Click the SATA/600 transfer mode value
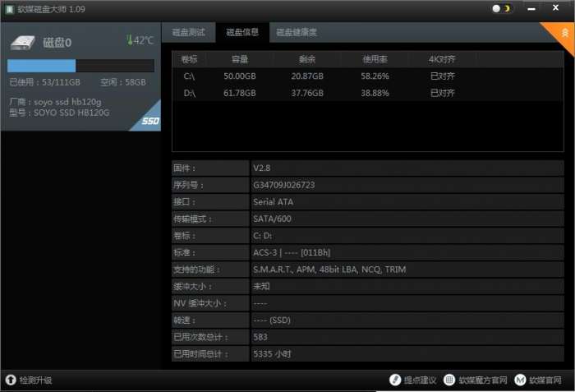The width and height of the screenshot is (575, 392). 272,219
